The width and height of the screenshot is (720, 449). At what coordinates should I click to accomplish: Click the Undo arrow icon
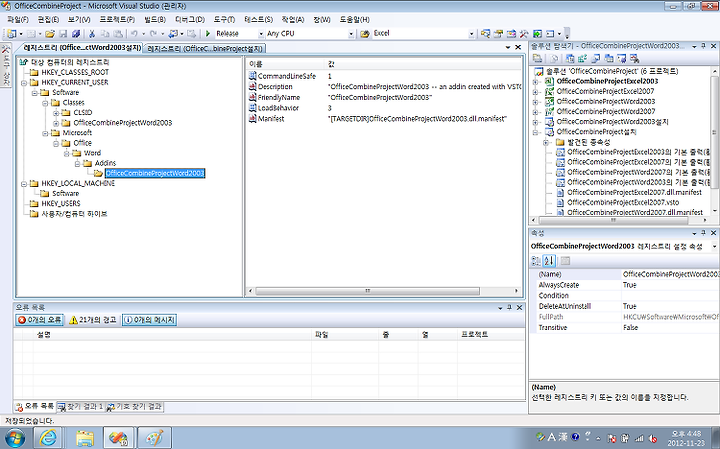[x=134, y=34]
